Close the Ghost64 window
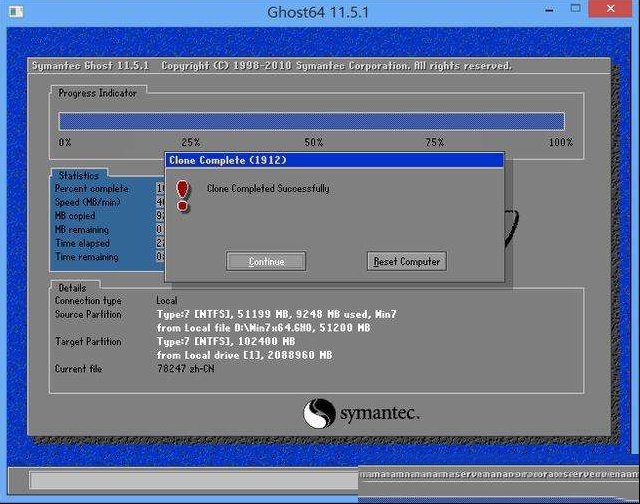This screenshot has width=640, height=504. tap(610, 9)
